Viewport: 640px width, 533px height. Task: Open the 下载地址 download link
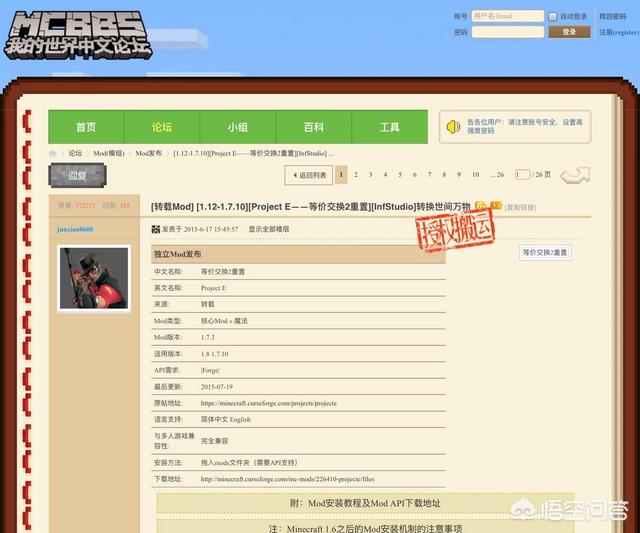287,479
